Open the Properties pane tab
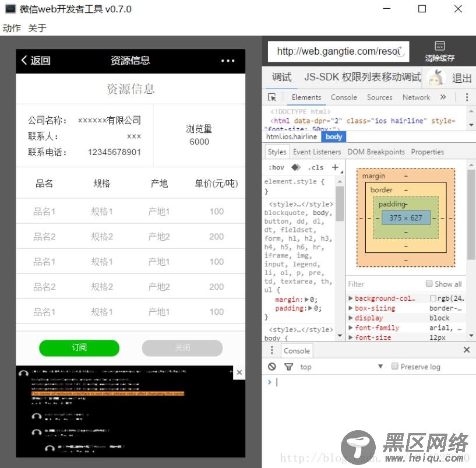The image size is (476, 468). click(x=428, y=152)
